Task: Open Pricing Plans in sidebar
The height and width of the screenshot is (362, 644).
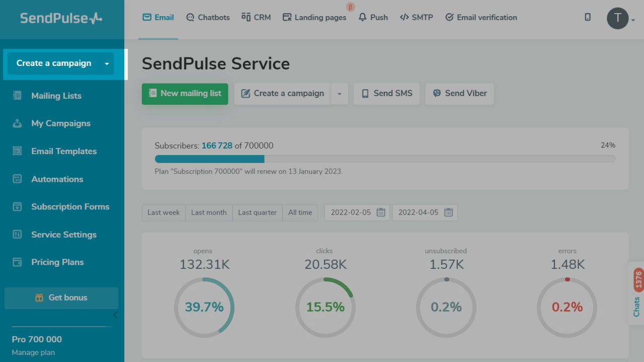Action: pyautogui.click(x=57, y=262)
